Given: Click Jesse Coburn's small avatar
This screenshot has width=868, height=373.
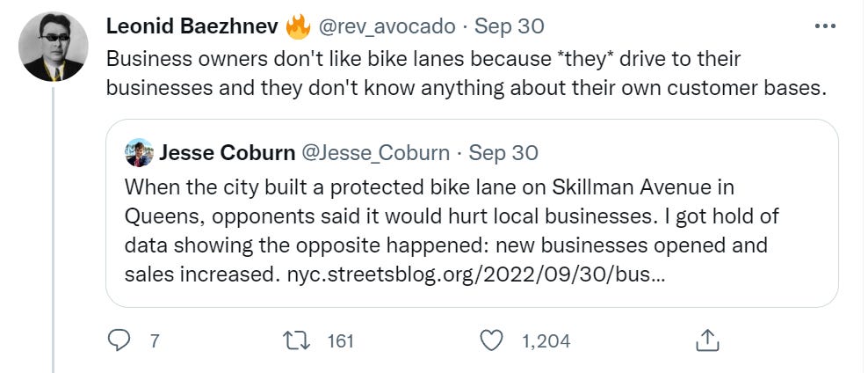Looking at the screenshot, I should coord(138,152).
